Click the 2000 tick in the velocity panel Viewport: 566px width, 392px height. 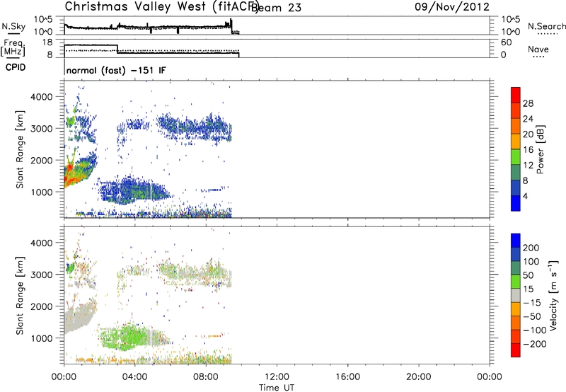42,306
